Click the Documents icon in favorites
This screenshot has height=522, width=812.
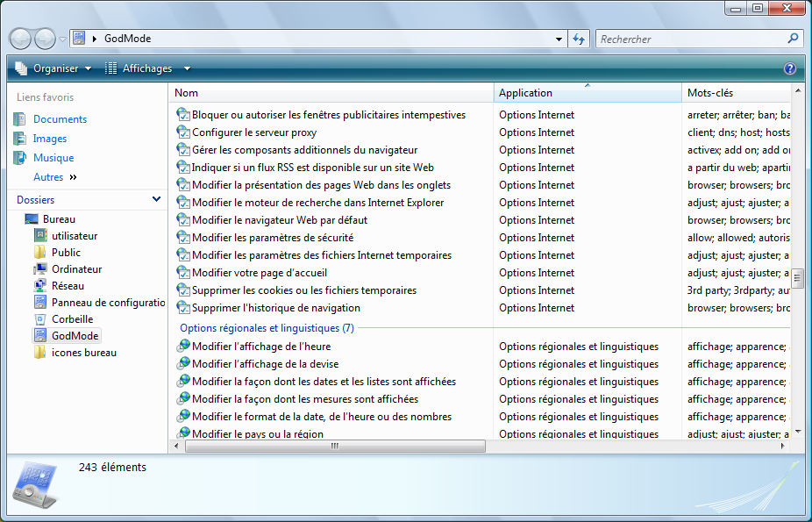click(20, 119)
